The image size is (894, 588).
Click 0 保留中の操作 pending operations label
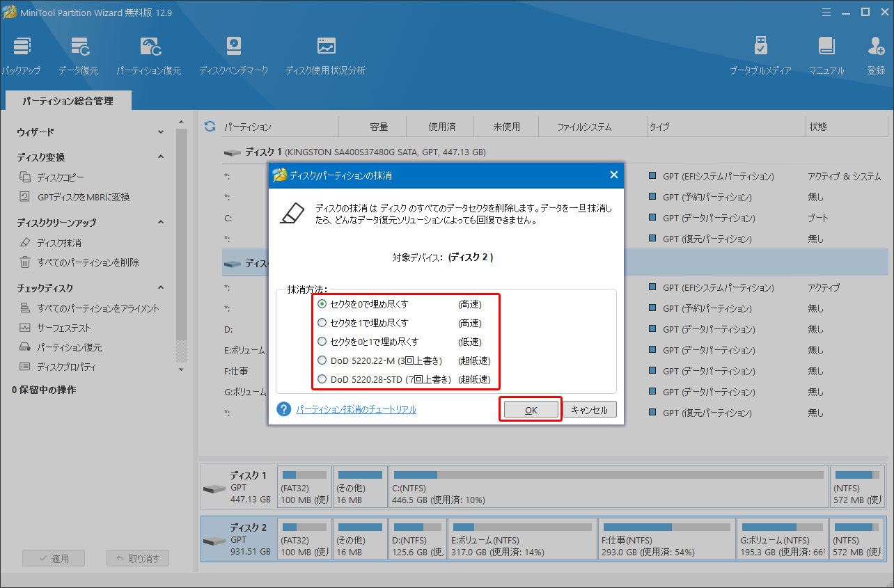[x=44, y=390]
